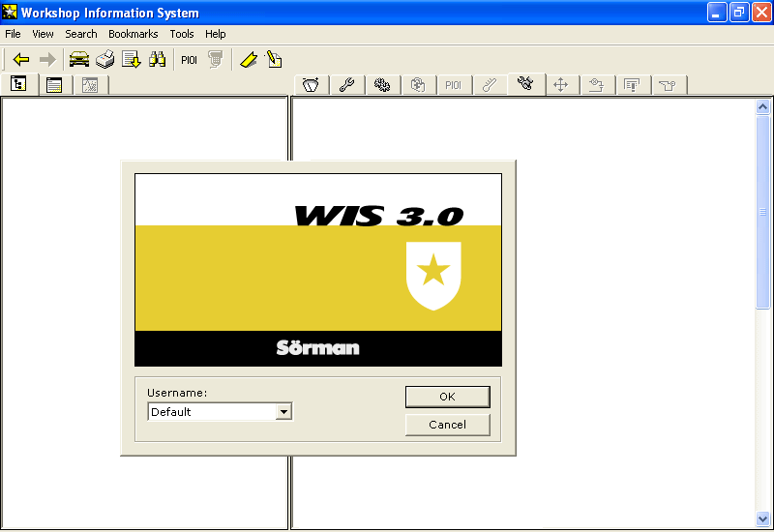Click scrollbar down arrow in right pane

pos(762,518)
